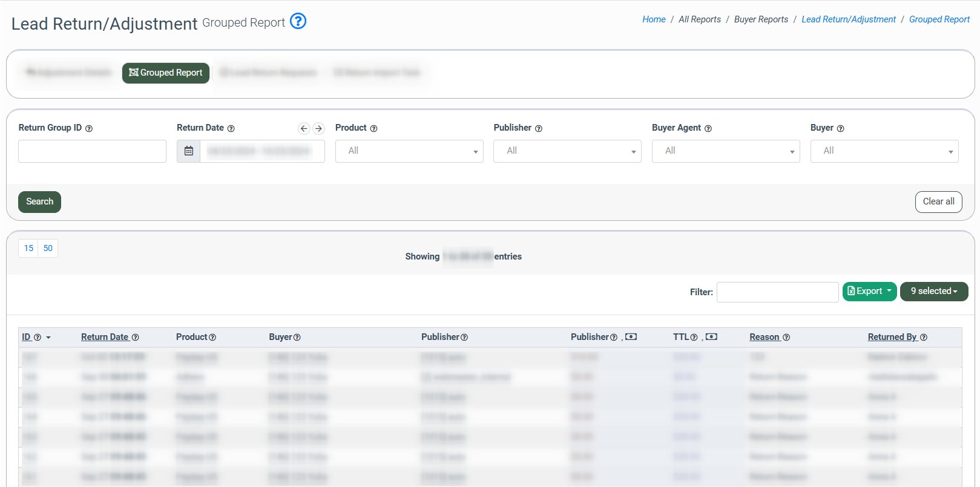Expand the Product filter dropdown
Viewport: 980px width, 487px height.
[x=409, y=151]
